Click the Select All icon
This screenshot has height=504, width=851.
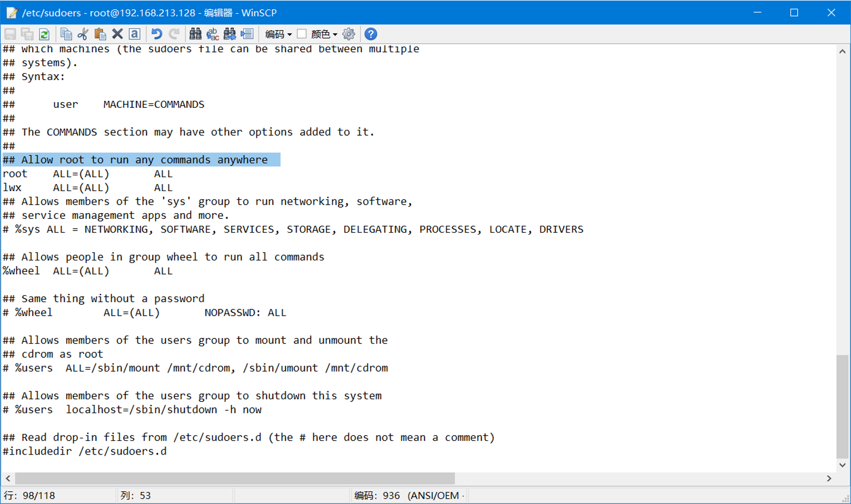tap(135, 34)
